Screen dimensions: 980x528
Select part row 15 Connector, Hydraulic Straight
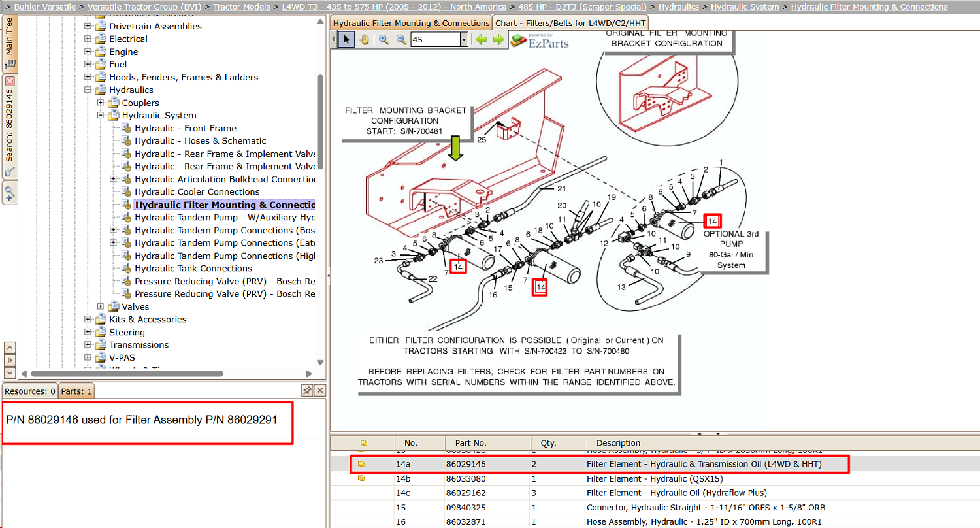[x=655, y=507]
